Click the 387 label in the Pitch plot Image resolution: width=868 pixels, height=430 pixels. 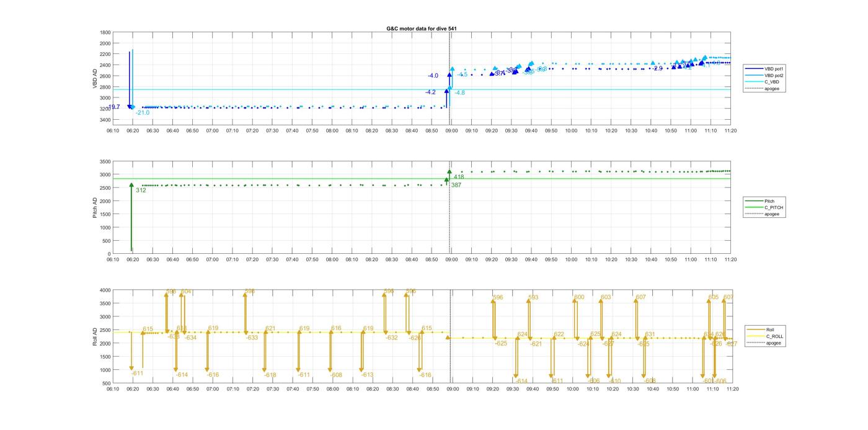tap(456, 185)
